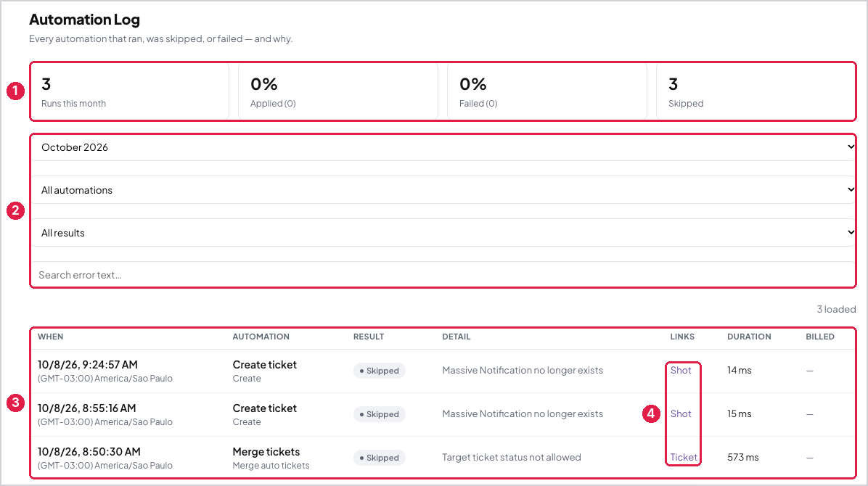Click the DURATION column header
The width and height of the screenshot is (868, 486).
click(749, 337)
